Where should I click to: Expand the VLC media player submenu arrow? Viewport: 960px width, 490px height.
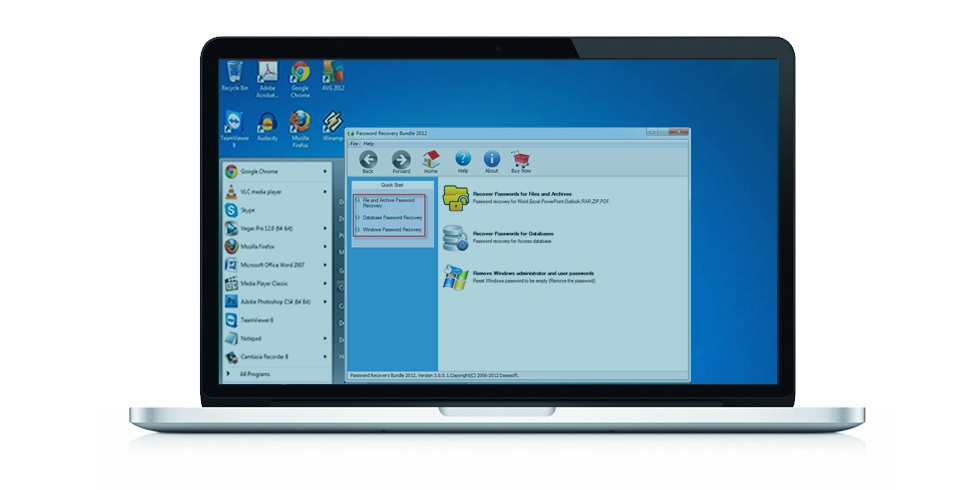[326, 190]
